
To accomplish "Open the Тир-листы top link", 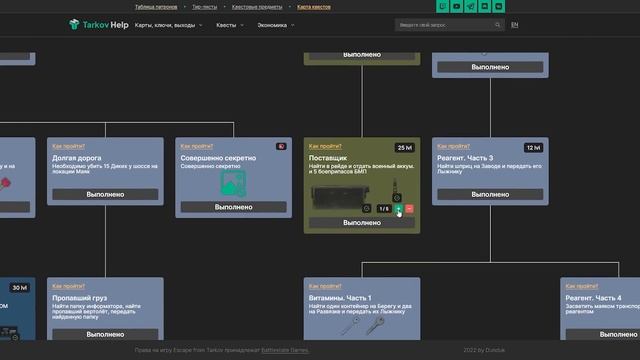I will [x=204, y=7].
